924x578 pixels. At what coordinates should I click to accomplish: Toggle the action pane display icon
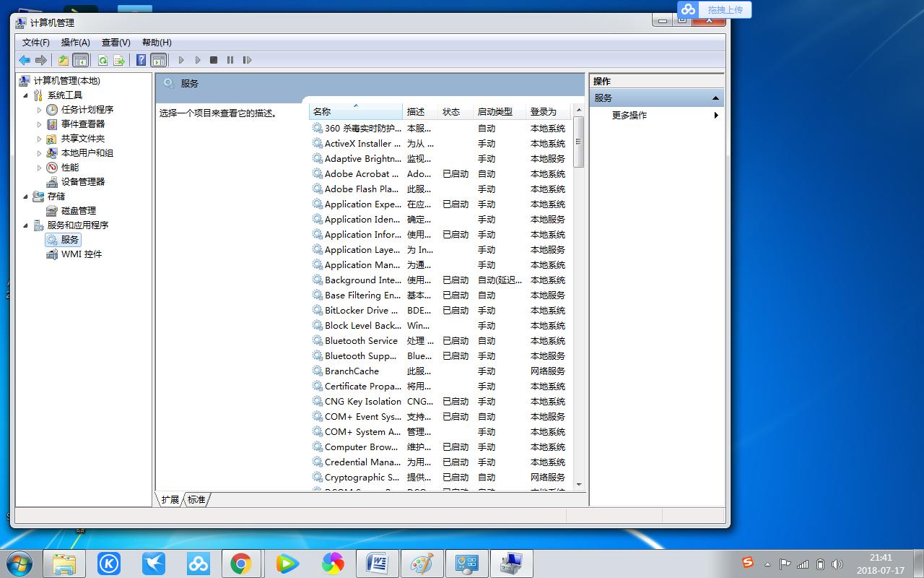pyautogui.click(x=159, y=60)
